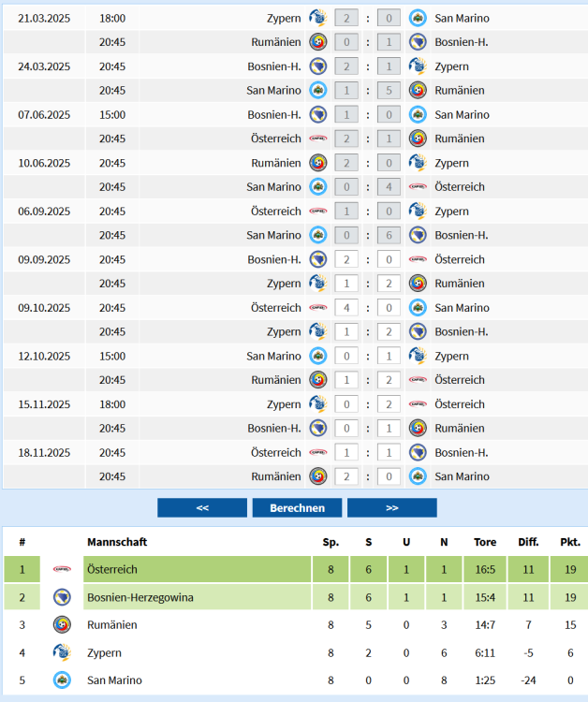588x702 pixels.
Task: Click San Marino crest in Rumänien–San Marino match
Action: tap(418, 476)
